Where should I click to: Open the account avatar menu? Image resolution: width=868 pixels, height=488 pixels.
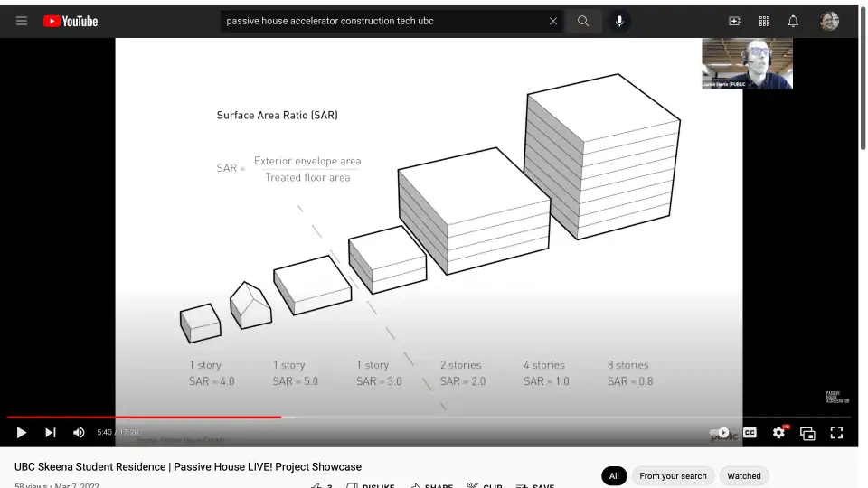[829, 21]
